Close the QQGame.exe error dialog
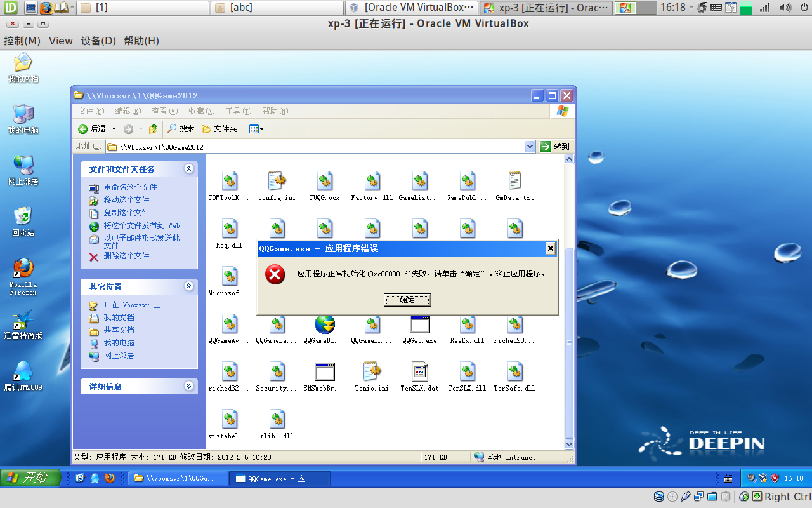The image size is (812, 508). 550,249
